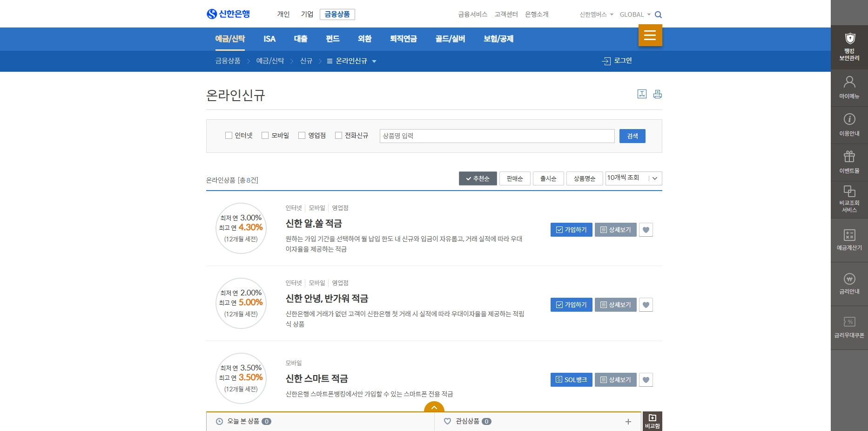This screenshot has width=868, height=431.
Task: Expand the GLOBAL language dropdown
Action: [x=635, y=14]
